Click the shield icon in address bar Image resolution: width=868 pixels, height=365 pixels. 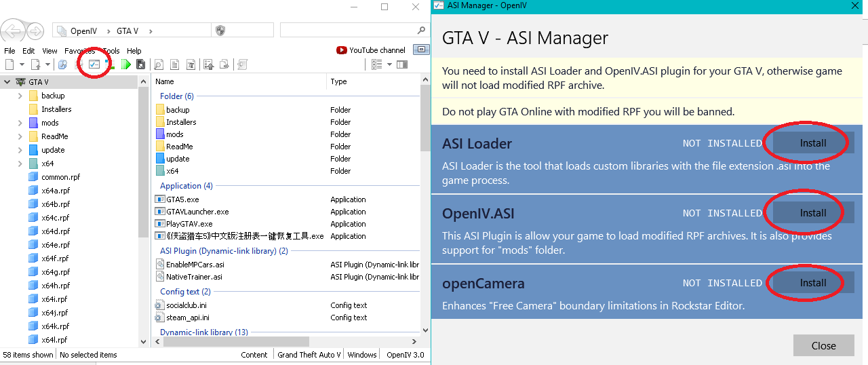point(220,31)
